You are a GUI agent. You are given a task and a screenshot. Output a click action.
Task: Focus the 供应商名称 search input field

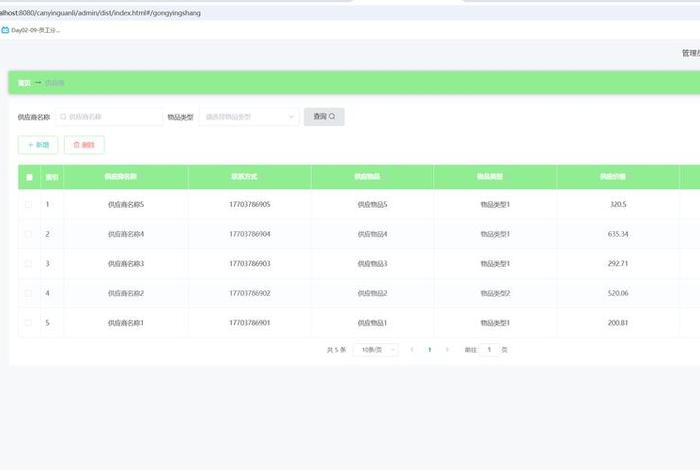tap(112, 117)
